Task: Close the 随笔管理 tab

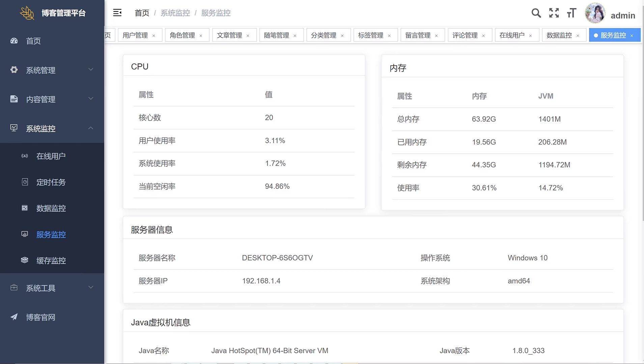Action: tap(295, 36)
